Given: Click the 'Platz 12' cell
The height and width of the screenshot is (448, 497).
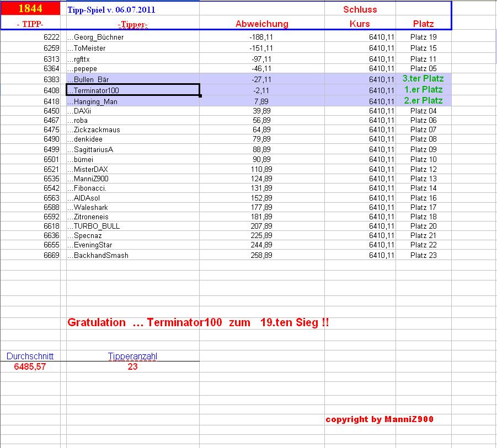Looking at the screenshot, I should [424, 169].
